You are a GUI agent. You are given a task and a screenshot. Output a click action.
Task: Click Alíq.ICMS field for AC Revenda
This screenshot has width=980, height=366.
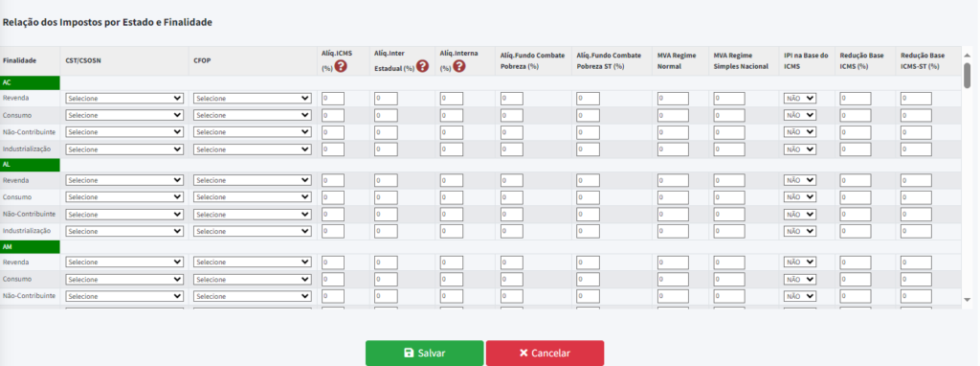point(333,99)
